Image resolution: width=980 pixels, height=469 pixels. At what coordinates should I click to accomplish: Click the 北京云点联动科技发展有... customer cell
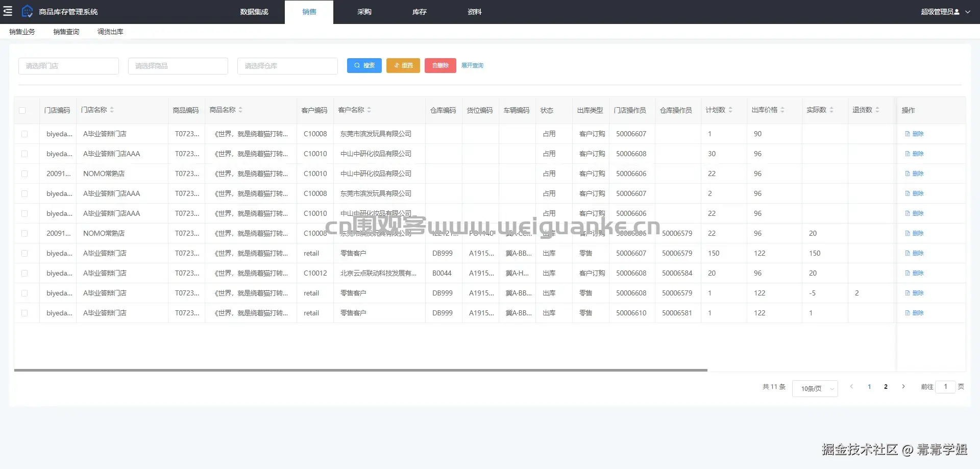point(378,273)
